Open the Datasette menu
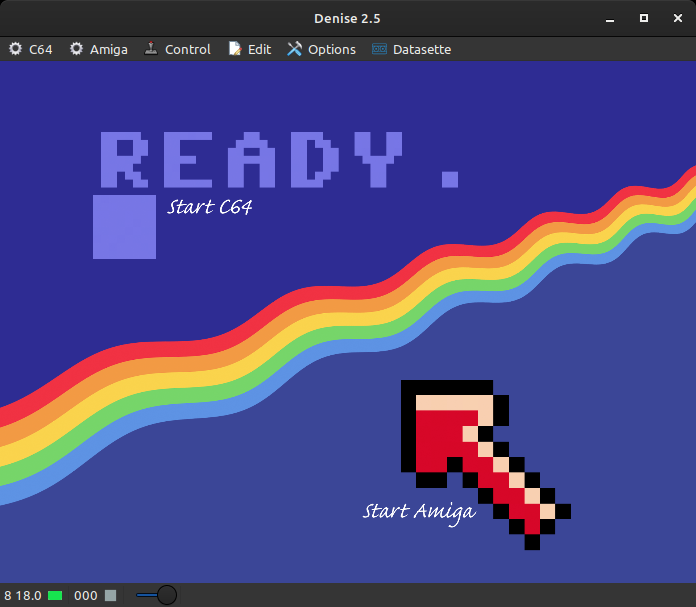This screenshot has height=607, width=696. [411, 49]
